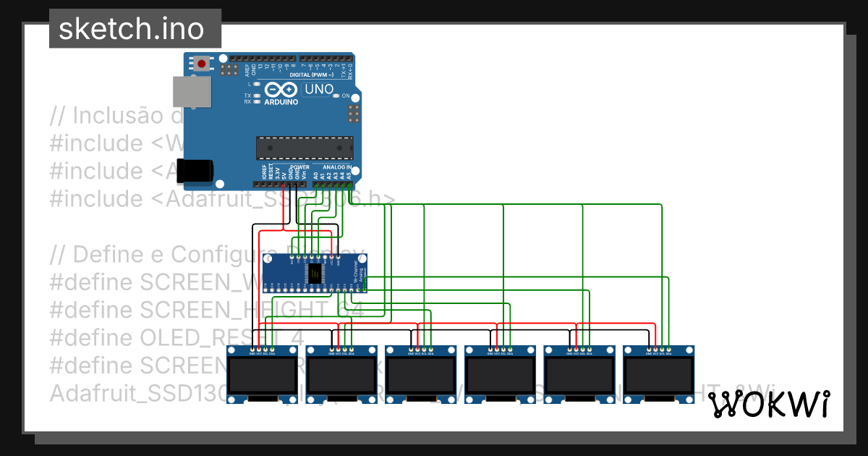The height and width of the screenshot is (456, 868).
Task: Select the rightmost OLED display
Action: click(x=659, y=374)
